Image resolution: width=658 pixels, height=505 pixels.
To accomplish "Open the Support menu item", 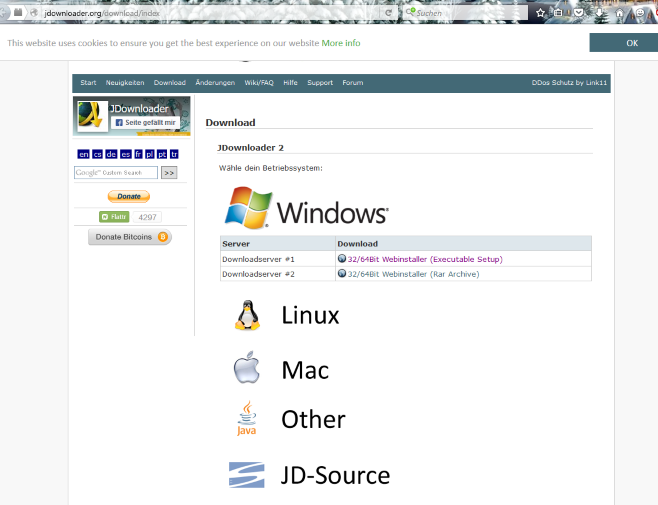I will (320, 83).
